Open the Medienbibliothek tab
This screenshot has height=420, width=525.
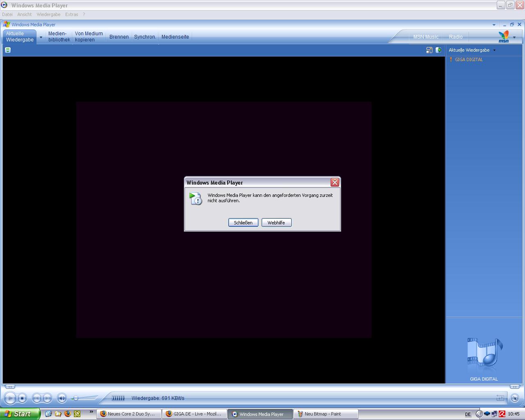coord(59,37)
